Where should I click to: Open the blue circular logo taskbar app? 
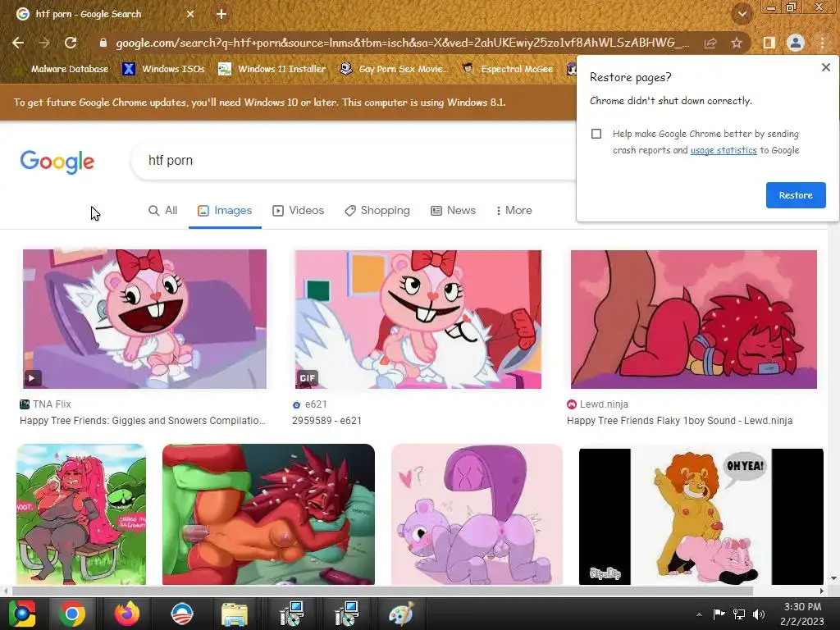coord(181,614)
